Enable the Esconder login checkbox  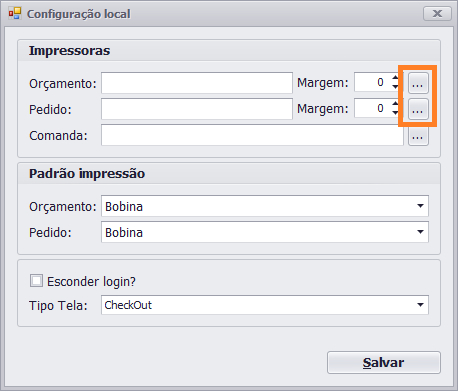pos(36,281)
